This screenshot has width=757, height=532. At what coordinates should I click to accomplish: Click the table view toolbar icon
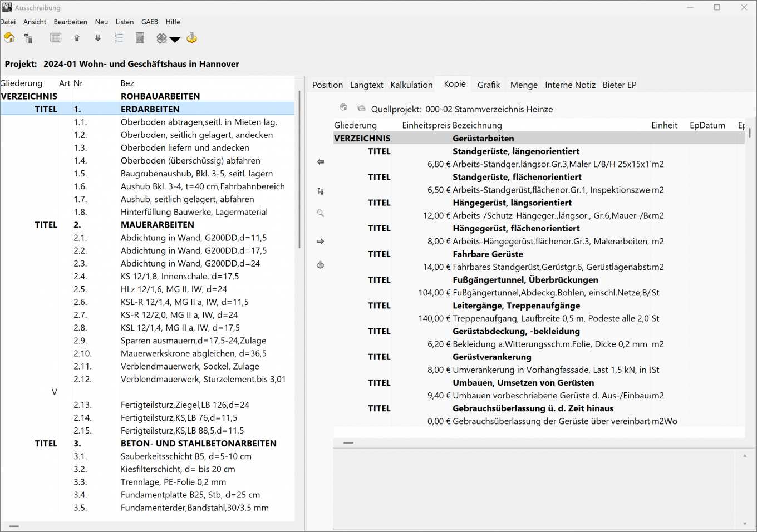(56, 38)
